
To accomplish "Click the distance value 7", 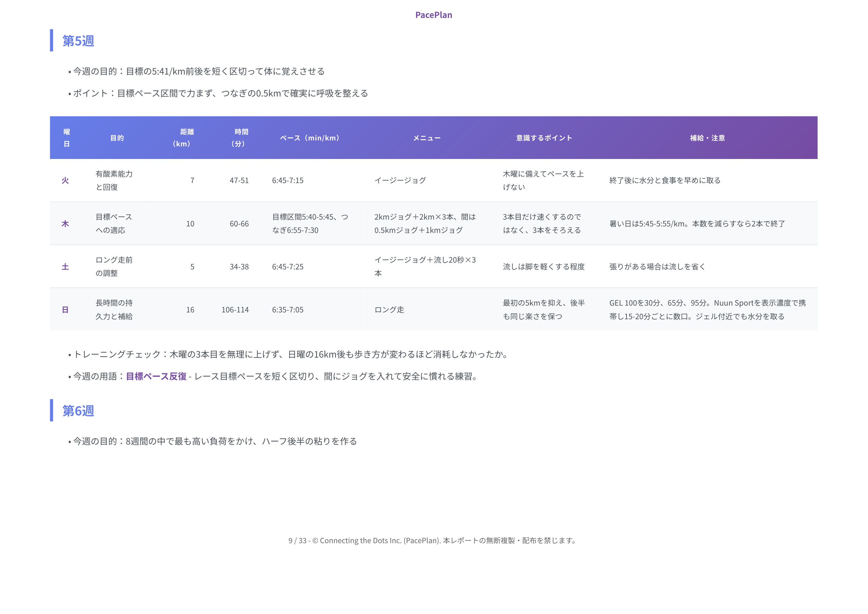I will point(192,180).
